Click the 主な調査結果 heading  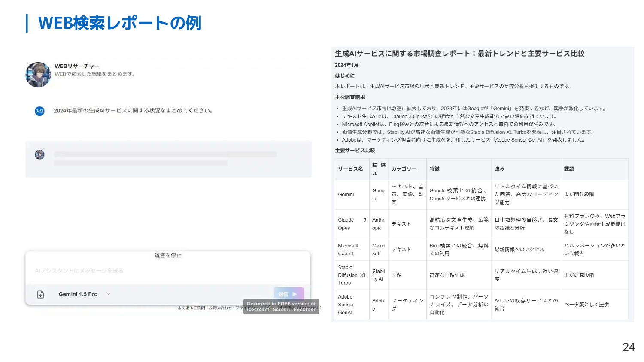click(350, 97)
